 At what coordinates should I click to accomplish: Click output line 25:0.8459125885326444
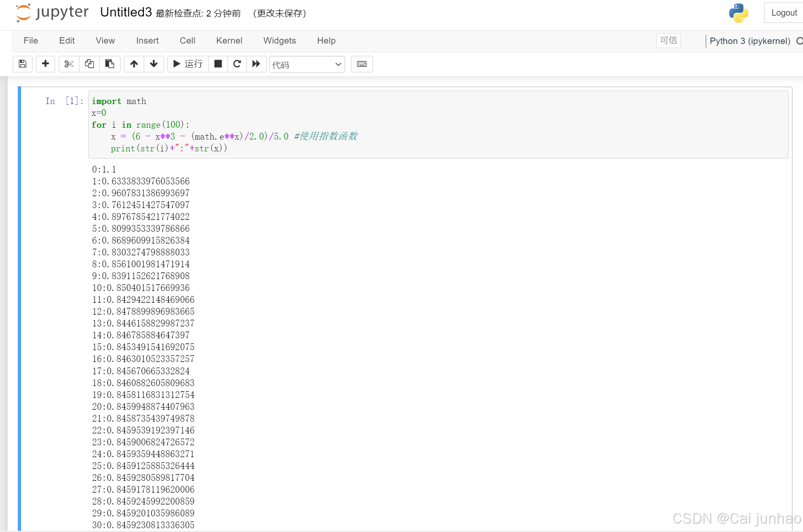coord(143,466)
